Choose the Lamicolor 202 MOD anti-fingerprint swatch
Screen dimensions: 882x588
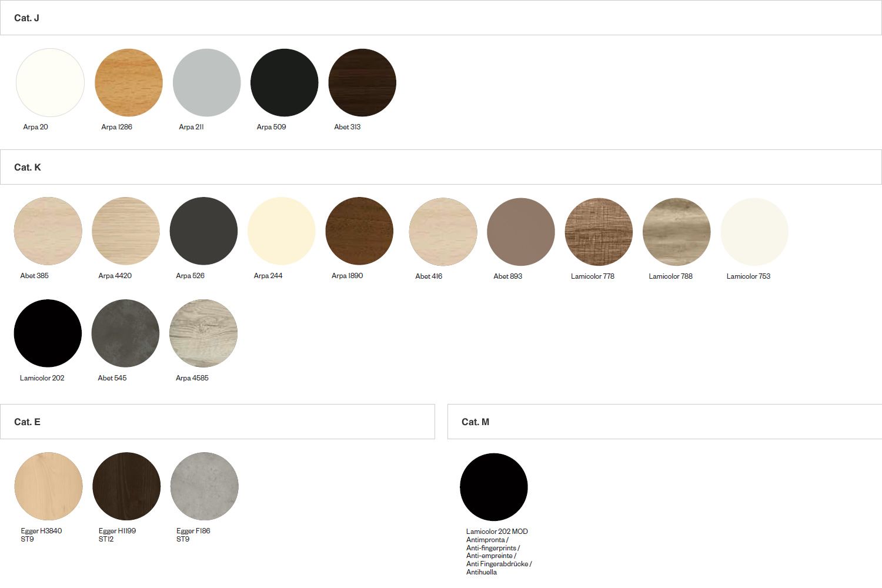click(x=493, y=487)
